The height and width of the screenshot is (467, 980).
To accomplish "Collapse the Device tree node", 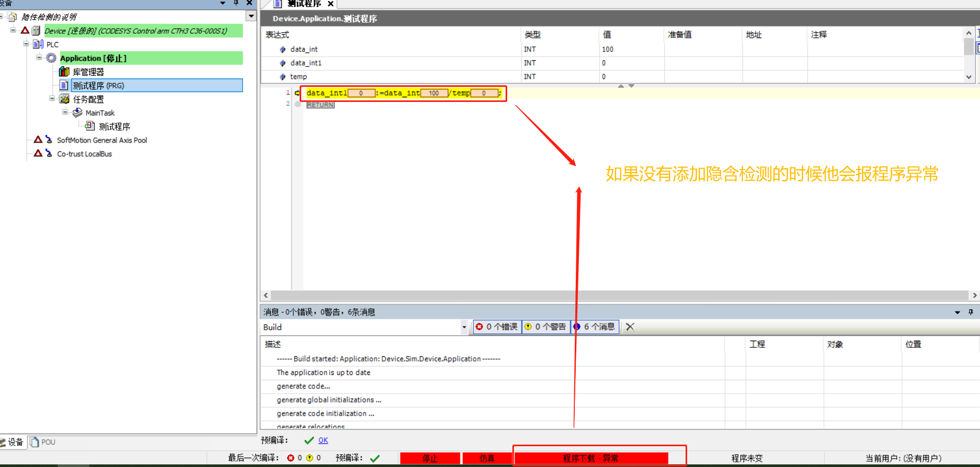I will [x=13, y=30].
